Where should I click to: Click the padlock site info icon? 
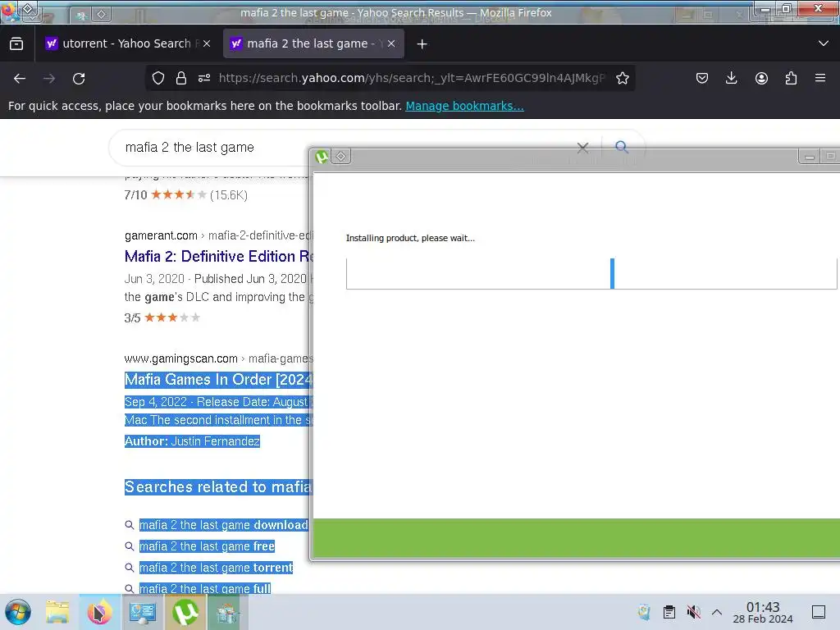[x=181, y=78]
